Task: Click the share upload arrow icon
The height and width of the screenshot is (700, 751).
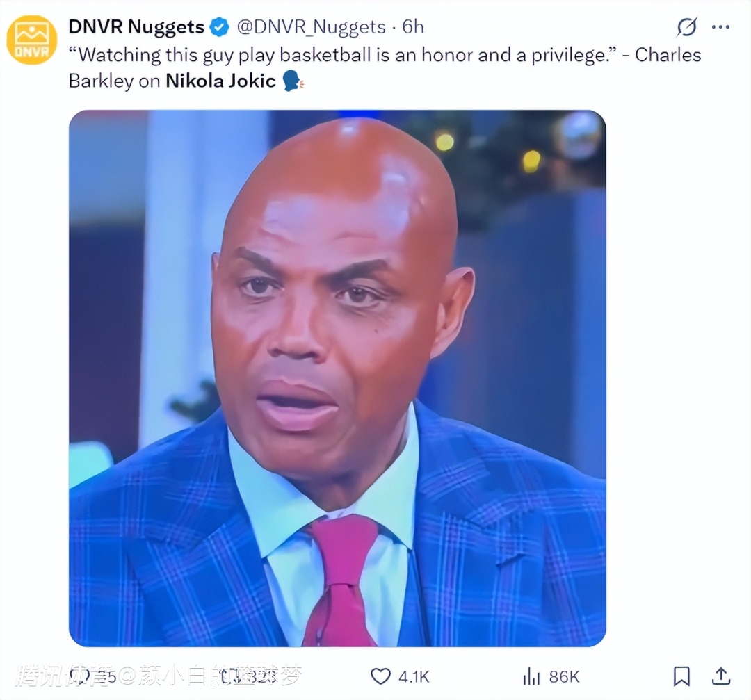Action: point(721,676)
